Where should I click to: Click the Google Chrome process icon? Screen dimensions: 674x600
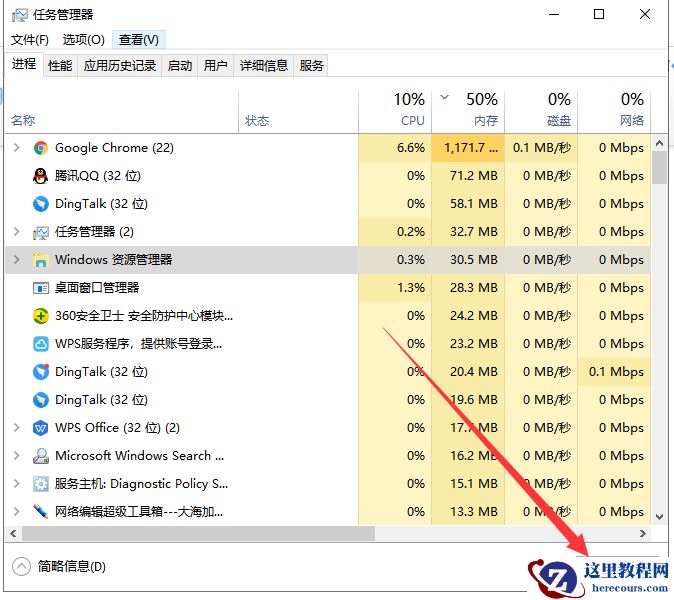coord(41,148)
